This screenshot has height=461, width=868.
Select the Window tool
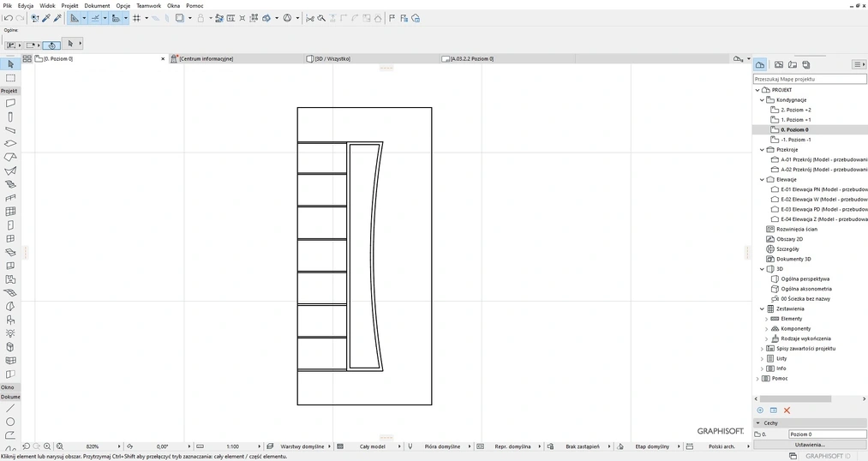click(x=10, y=238)
